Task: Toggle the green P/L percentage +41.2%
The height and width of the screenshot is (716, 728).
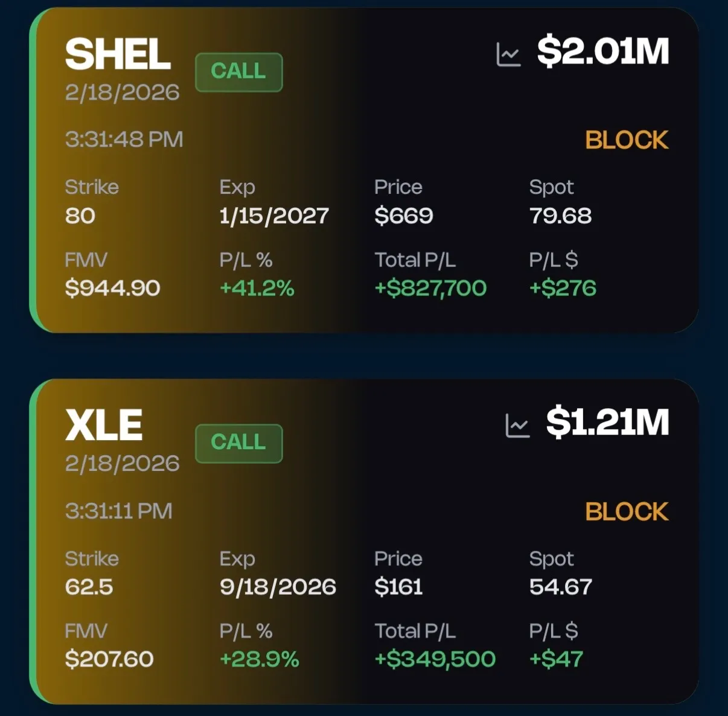Action: [x=257, y=289]
